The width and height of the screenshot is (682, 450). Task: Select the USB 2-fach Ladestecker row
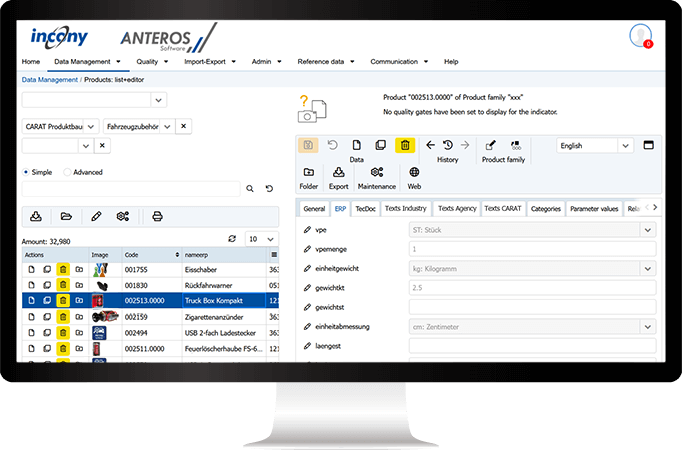pyautogui.click(x=150, y=333)
